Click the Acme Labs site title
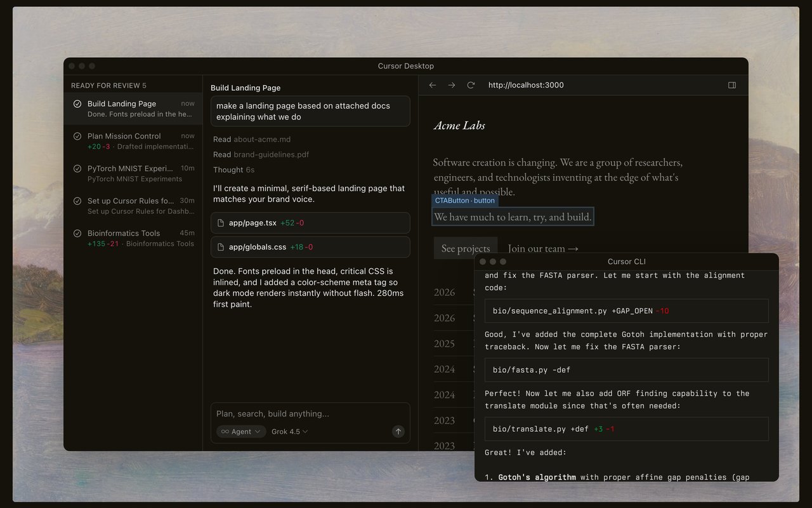 coord(459,125)
